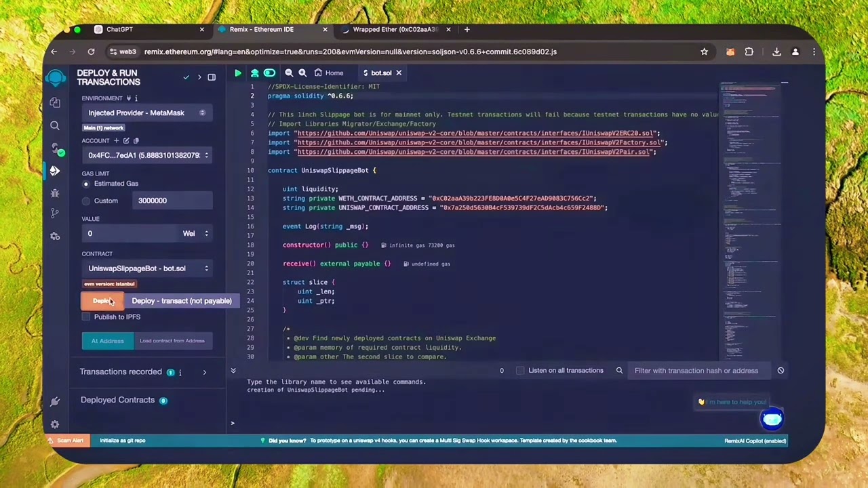Click Load contract from Address field

pos(172,341)
